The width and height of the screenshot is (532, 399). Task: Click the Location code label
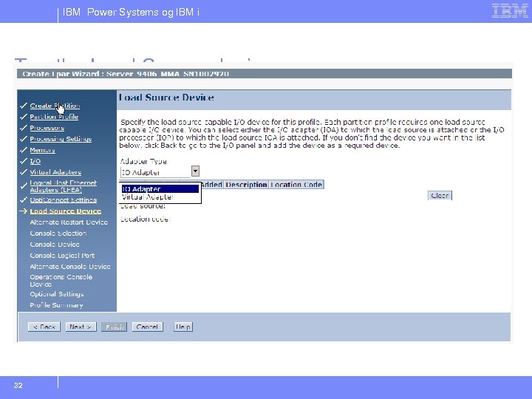click(x=146, y=219)
